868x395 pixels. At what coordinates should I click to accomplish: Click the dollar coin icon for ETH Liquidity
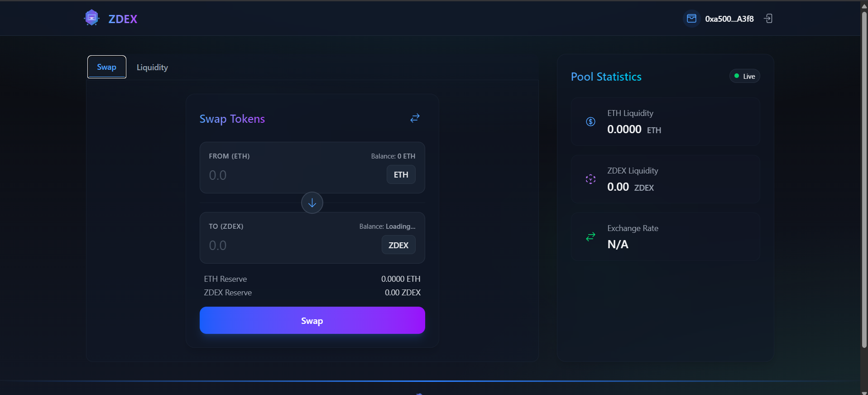tap(590, 121)
